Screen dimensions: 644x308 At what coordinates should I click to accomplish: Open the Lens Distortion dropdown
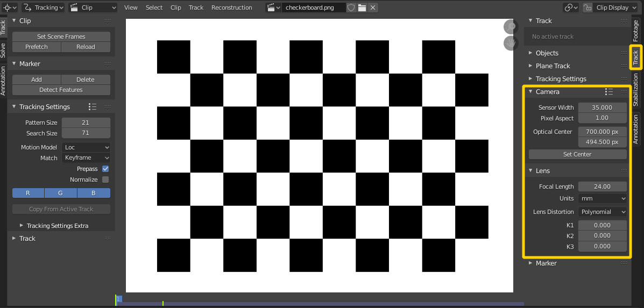pyautogui.click(x=602, y=212)
